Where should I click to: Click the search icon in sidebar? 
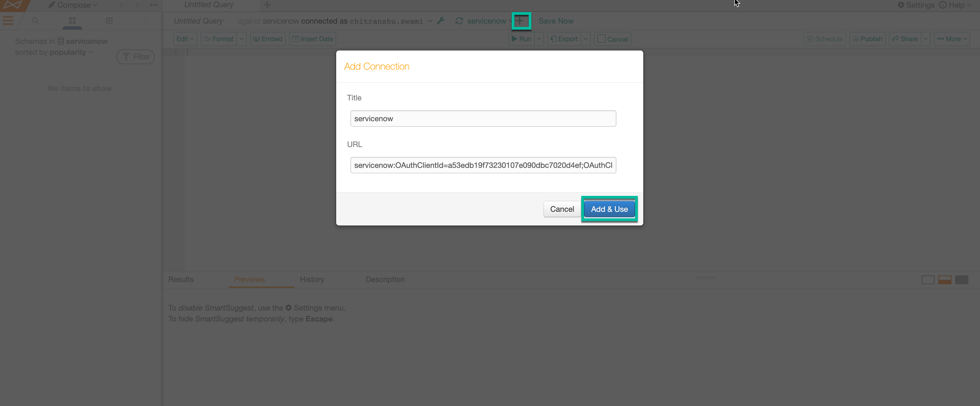click(x=35, y=21)
